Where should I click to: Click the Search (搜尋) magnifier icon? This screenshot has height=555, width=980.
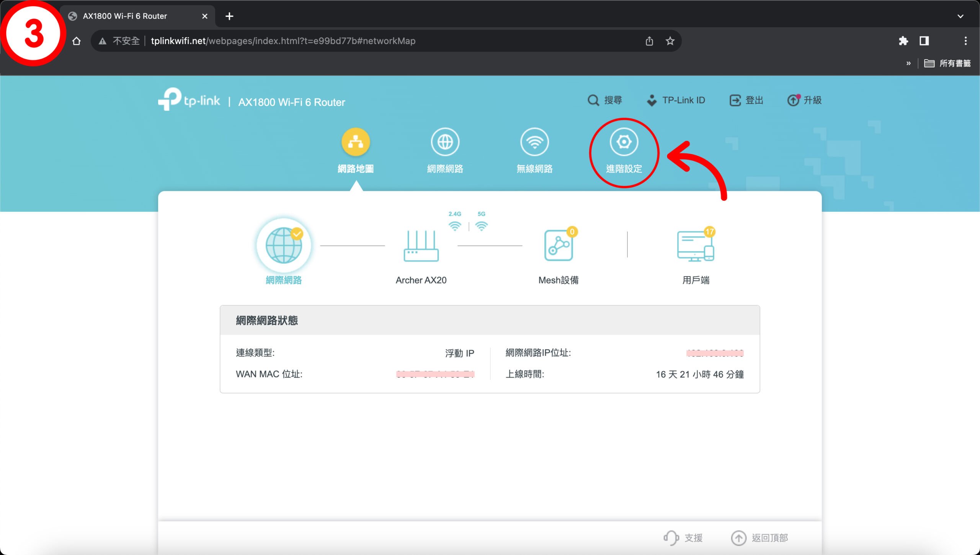[x=593, y=100]
